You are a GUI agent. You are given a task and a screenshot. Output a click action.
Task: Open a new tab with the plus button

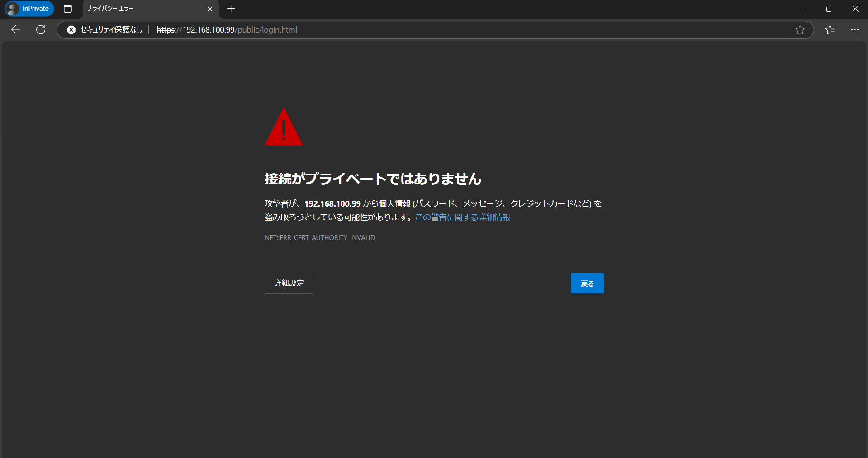click(x=231, y=9)
